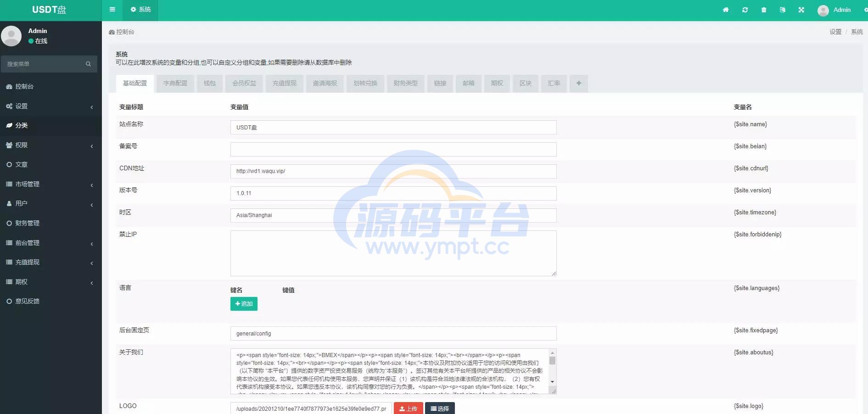Click the 设置 breadcrumb link
Viewport: 868px width, 414px height.
click(x=835, y=32)
